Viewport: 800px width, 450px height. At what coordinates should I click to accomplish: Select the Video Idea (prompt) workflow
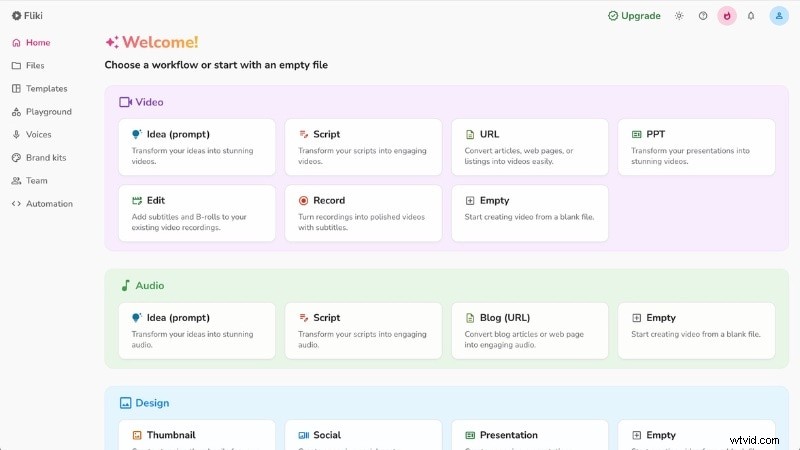[x=196, y=147]
